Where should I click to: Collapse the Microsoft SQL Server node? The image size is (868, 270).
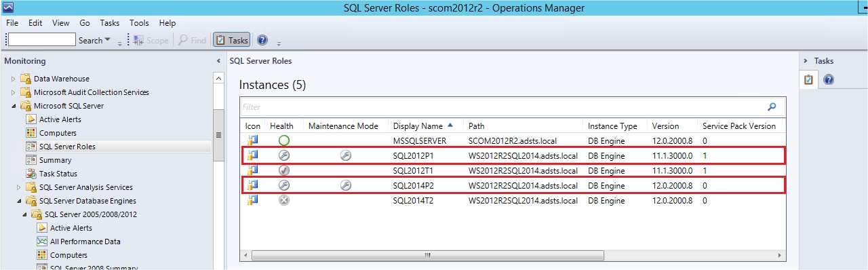click(x=13, y=106)
